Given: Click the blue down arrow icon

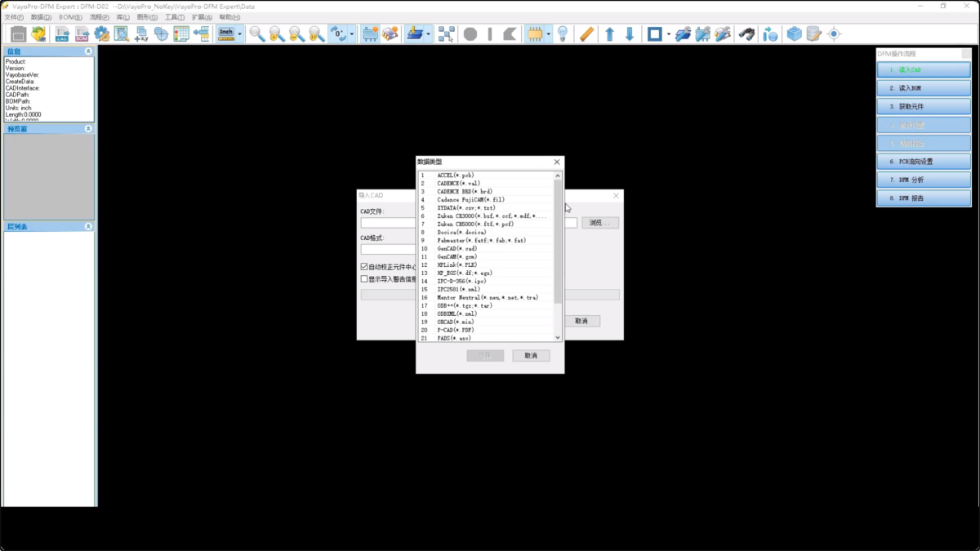Looking at the screenshot, I should [x=629, y=34].
